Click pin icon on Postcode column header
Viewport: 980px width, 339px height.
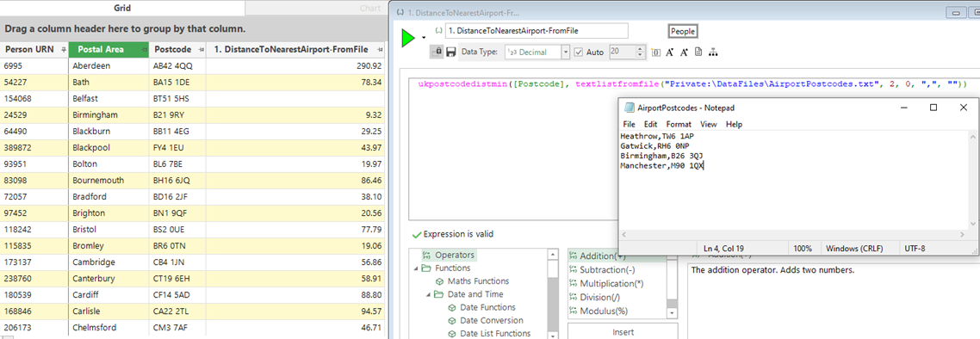(x=201, y=49)
